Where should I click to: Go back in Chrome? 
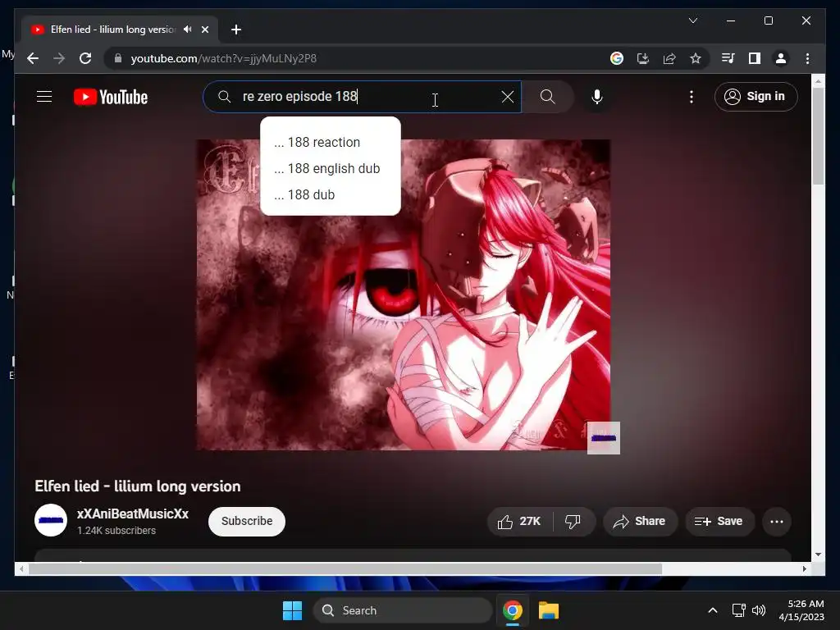(x=33, y=58)
